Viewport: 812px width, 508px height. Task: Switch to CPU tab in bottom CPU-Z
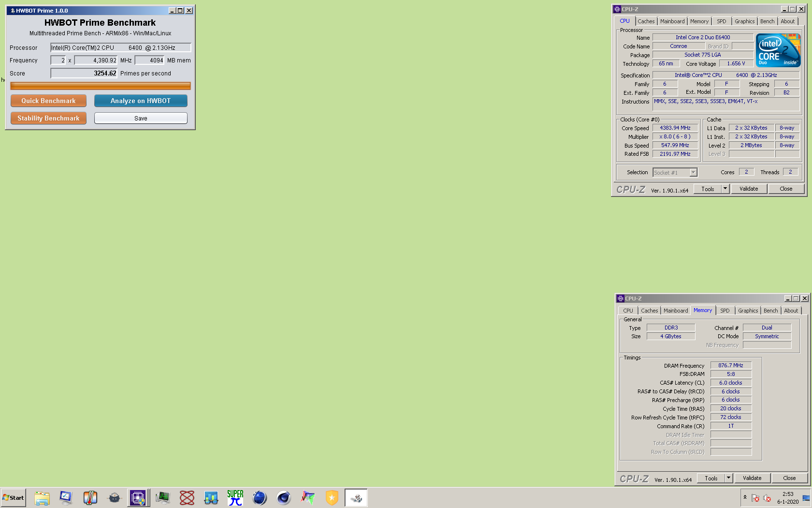click(x=628, y=311)
